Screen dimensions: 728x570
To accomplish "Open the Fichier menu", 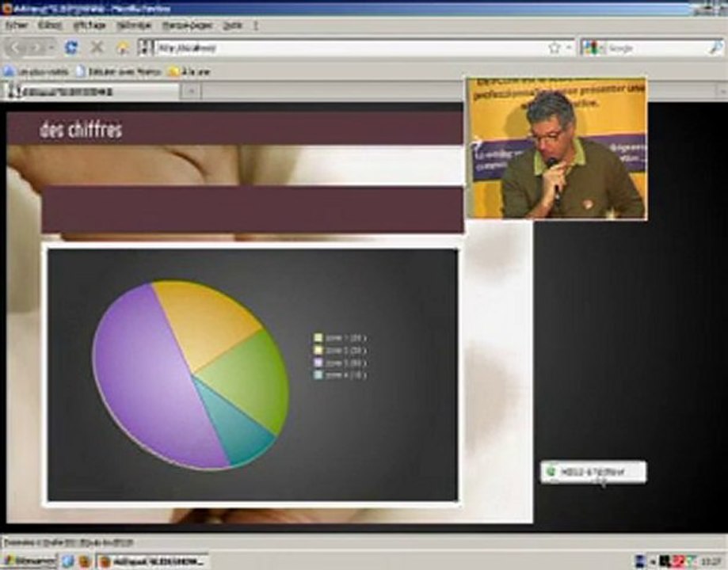I will 17,25.
